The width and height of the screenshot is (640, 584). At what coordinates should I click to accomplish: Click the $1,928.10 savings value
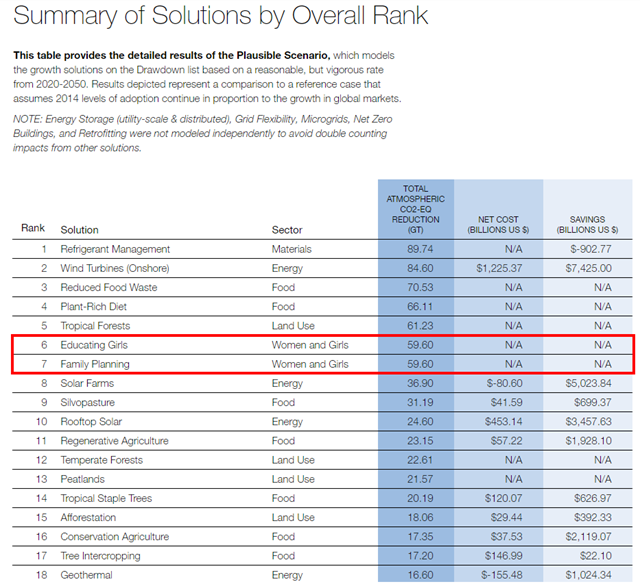click(589, 441)
